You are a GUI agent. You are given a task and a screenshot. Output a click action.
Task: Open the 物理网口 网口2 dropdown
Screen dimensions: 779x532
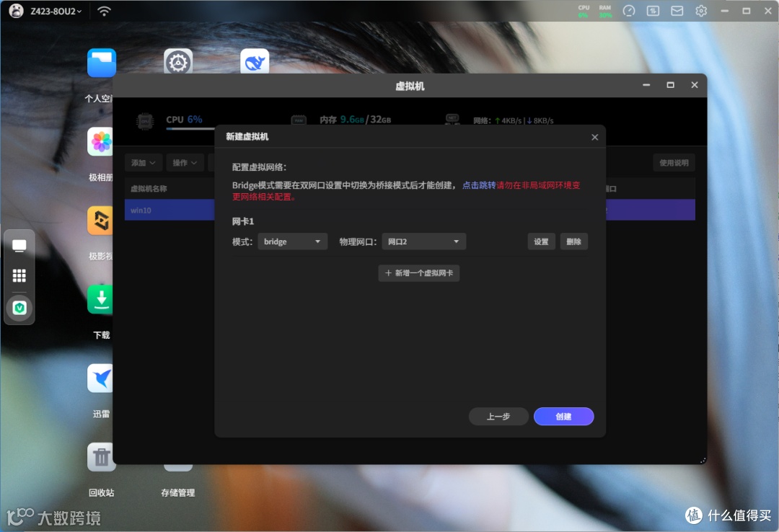423,241
